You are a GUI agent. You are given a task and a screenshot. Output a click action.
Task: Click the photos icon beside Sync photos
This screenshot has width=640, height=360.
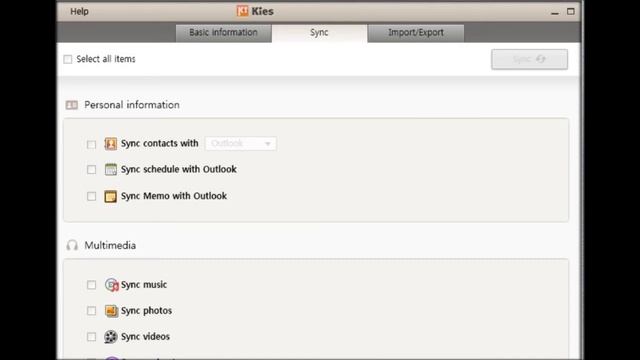click(x=111, y=311)
